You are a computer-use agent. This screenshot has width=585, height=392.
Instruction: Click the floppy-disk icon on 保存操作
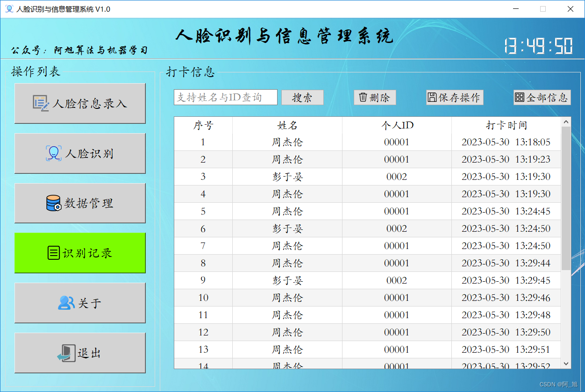coord(432,97)
